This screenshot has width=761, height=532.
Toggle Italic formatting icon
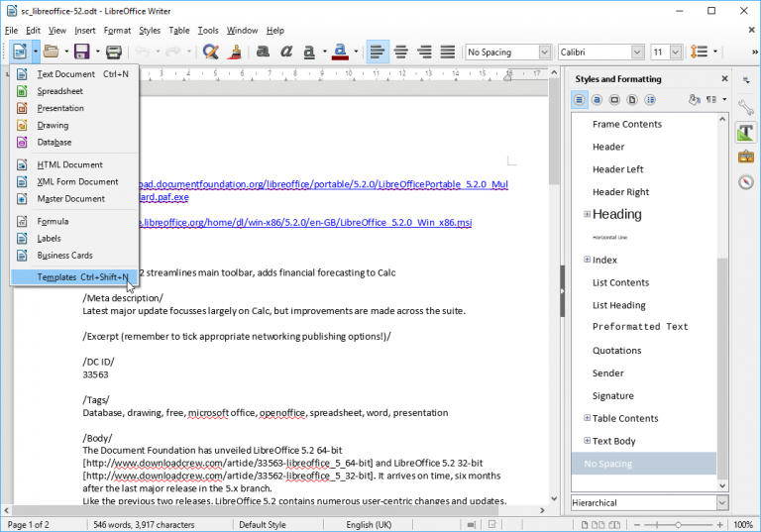pyautogui.click(x=285, y=52)
